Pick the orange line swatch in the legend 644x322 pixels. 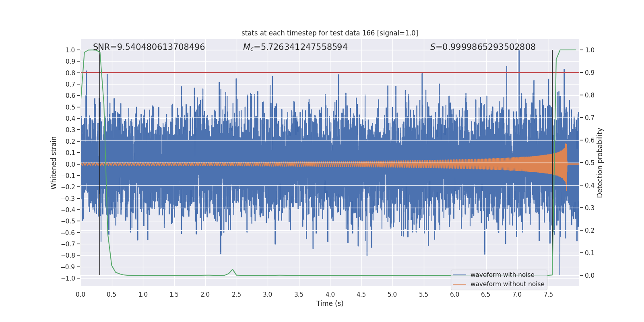point(460,284)
